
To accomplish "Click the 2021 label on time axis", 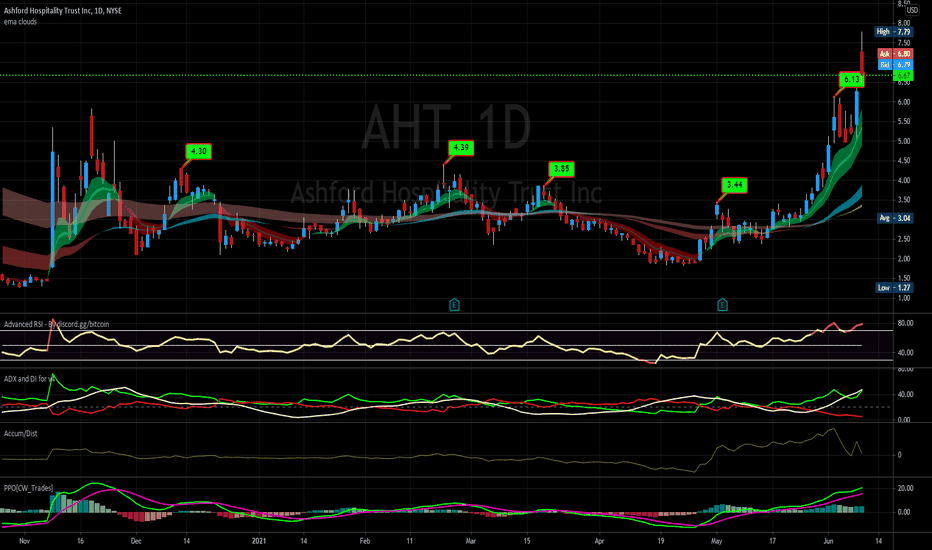I will 259,541.
